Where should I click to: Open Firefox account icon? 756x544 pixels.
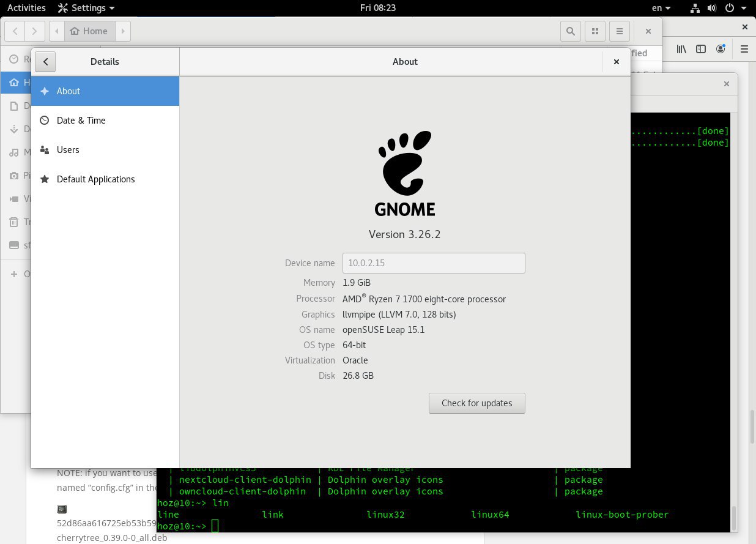pyautogui.click(x=722, y=49)
